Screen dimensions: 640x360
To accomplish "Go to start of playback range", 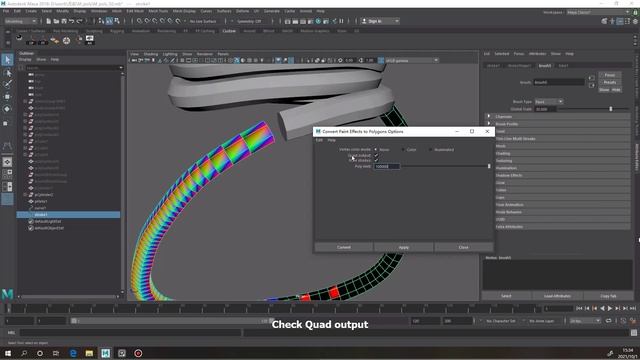I will pos(579,309).
